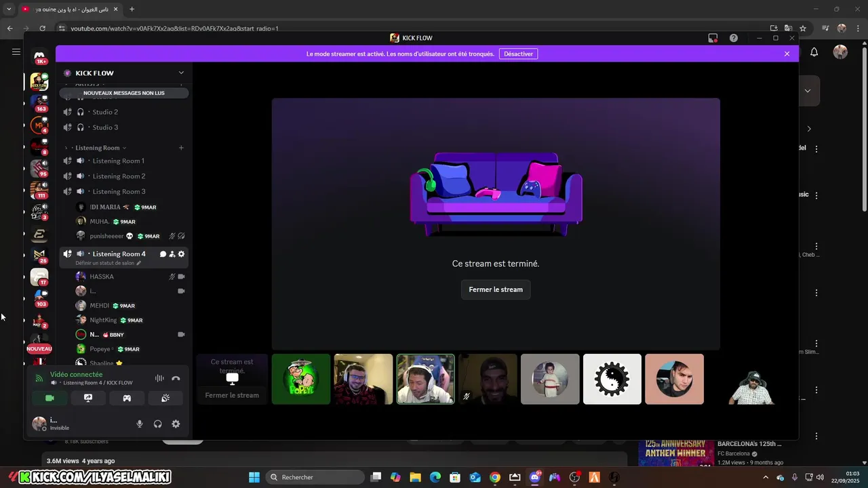Collapse the Listening Room category
This screenshot has height=488, width=868.
click(x=97, y=148)
